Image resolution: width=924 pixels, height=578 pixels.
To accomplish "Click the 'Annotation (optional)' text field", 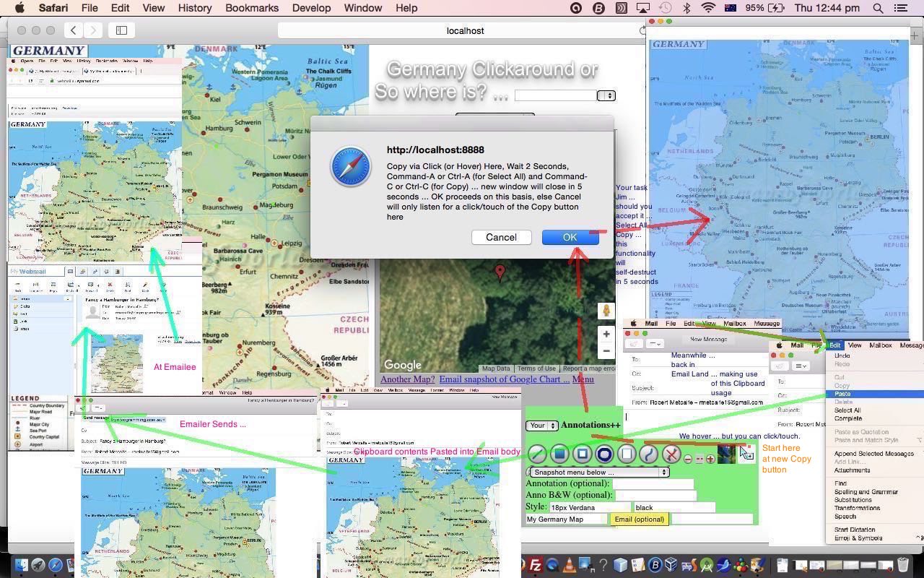I will (653, 483).
